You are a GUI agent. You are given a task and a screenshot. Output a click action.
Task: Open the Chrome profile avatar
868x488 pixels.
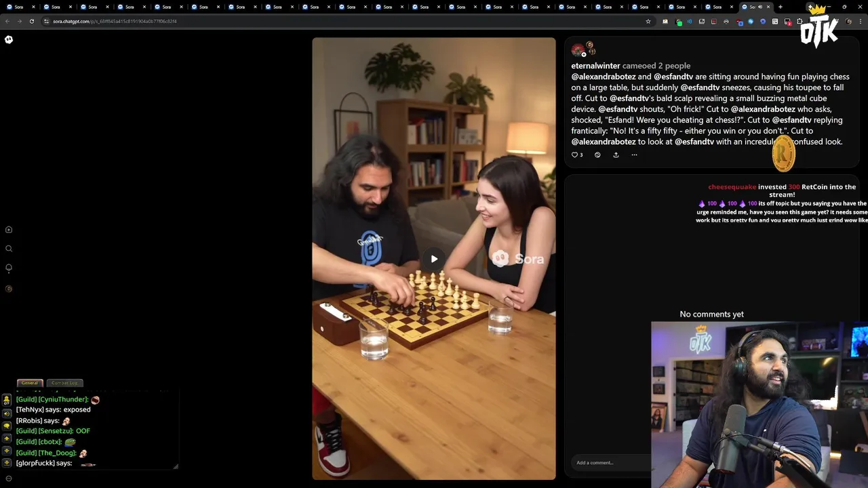point(848,21)
